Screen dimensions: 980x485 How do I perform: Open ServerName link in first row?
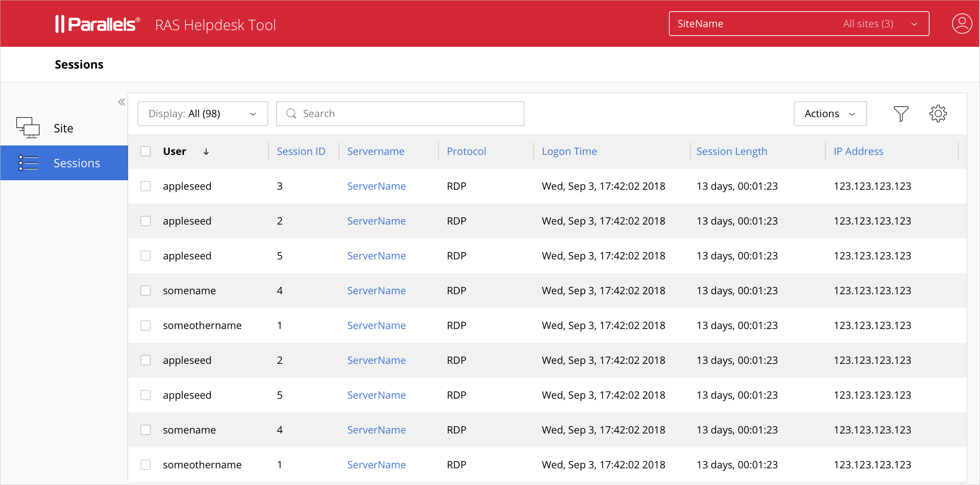click(x=376, y=186)
